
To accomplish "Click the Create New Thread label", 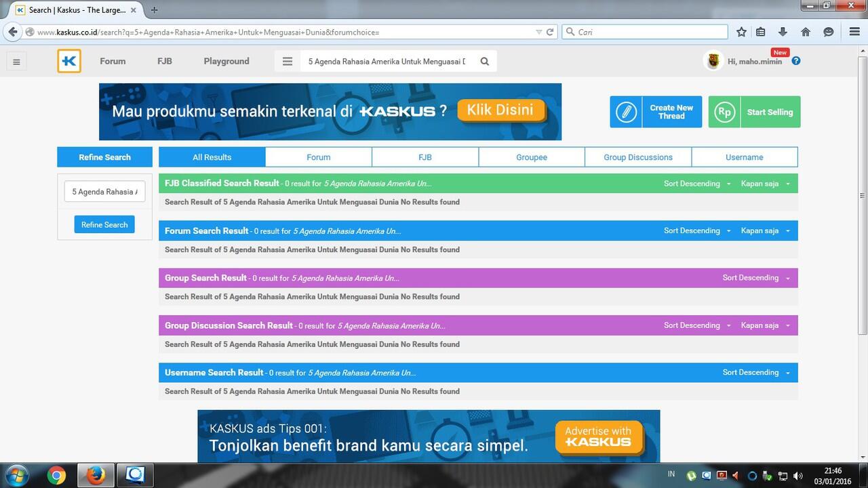I will (671, 112).
